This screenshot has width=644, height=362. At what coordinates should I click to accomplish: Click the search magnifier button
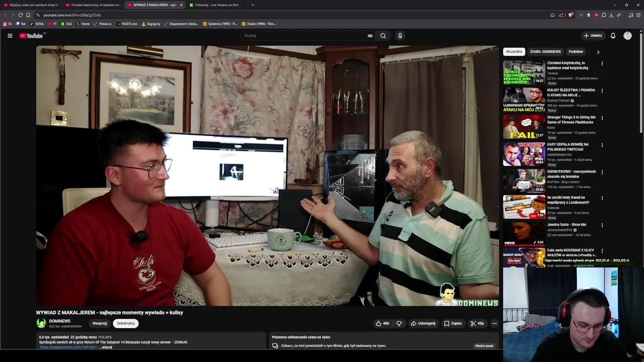tap(383, 36)
